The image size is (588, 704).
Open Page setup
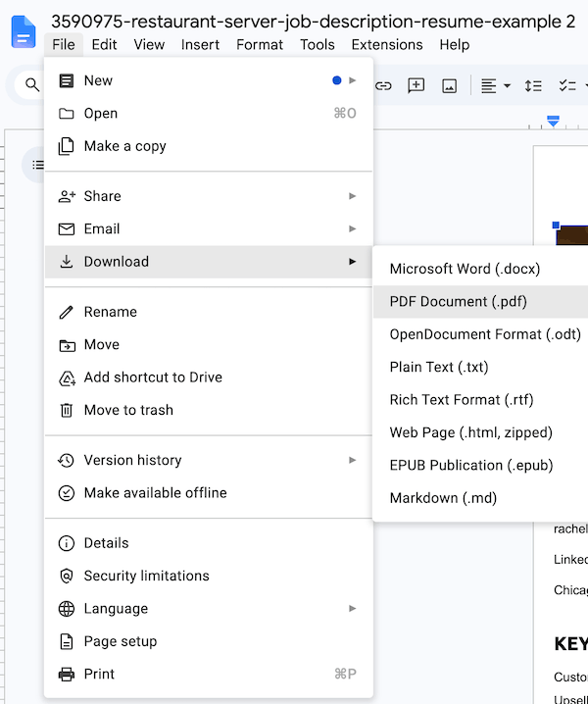pyautogui.click(x=209, y=641)
